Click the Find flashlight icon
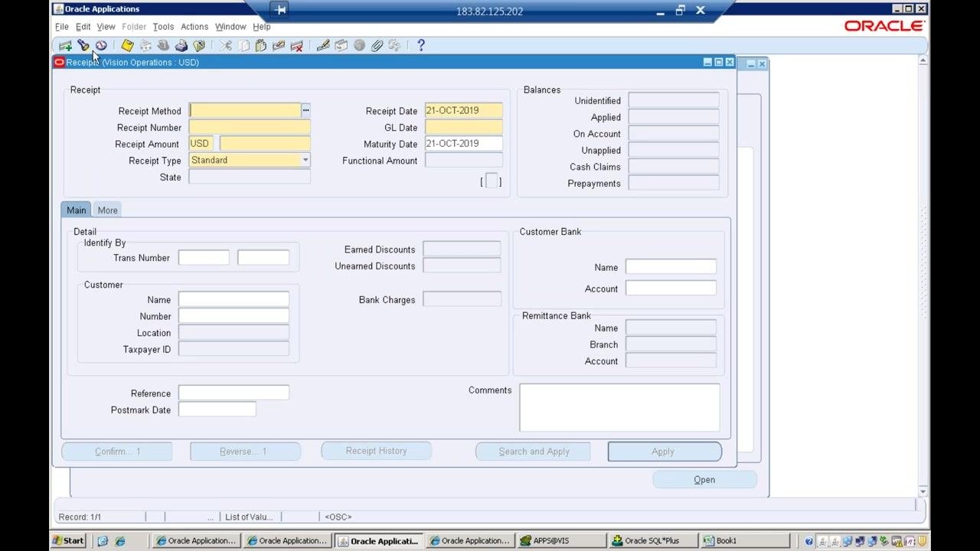Image resolution: width=980 pixels, height=551 pixels. point(83,46)
